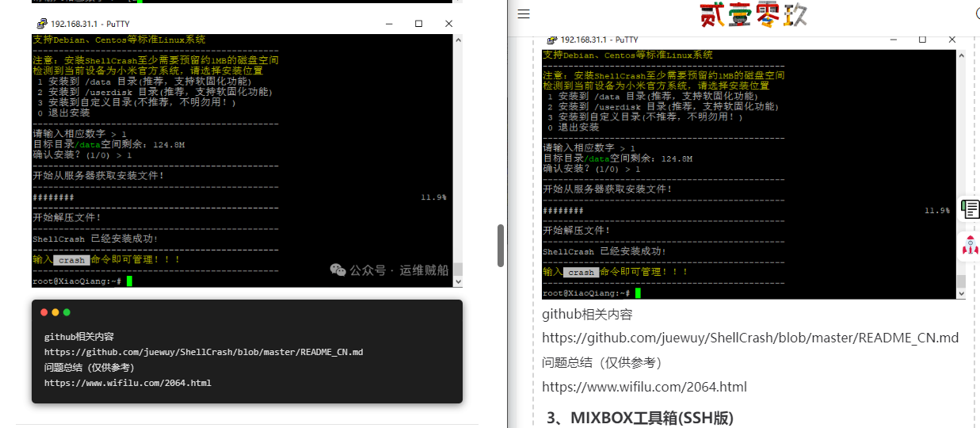Open the table of contents floating icon
This screenshot has width=980, height=428.
[x=970, y=208]
